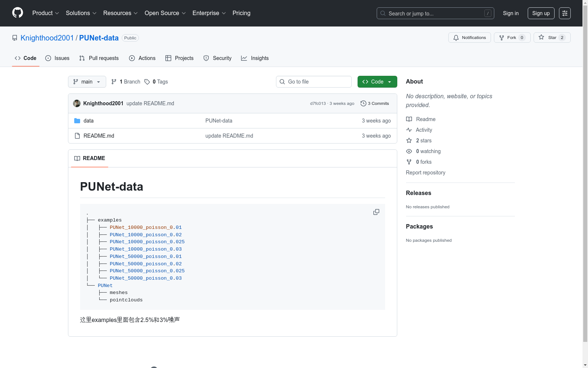588x368 pixels.
Task: Click the Knighthood2001 avatar in commit row
Action: (x=77, y=103)
